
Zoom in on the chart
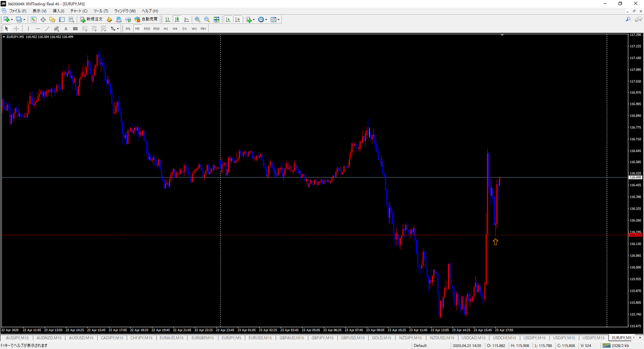pos(197,19)
